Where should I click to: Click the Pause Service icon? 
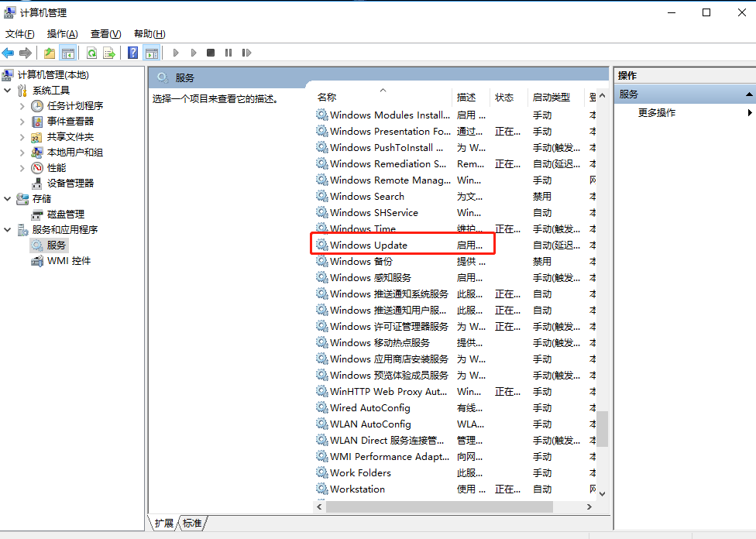(229, 53)
